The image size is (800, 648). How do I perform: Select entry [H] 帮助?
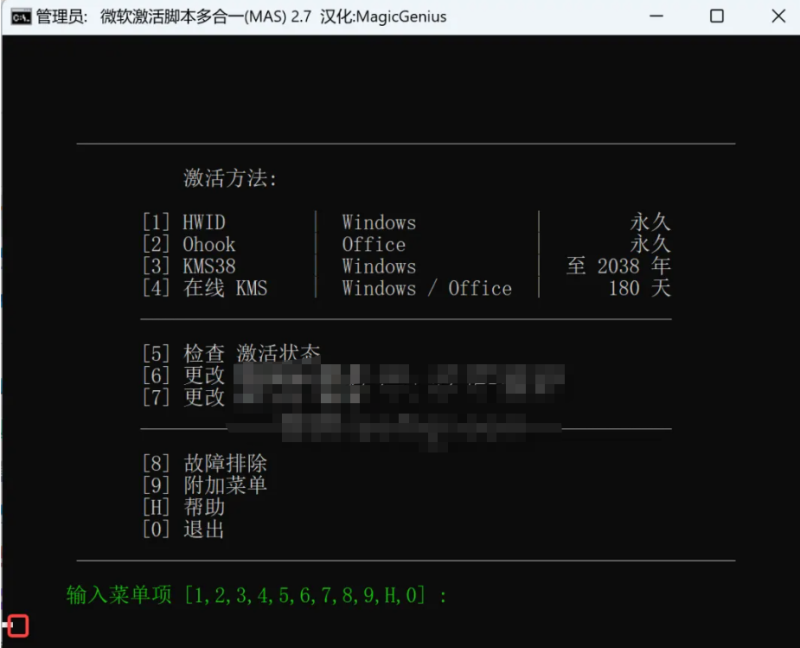tap(184, 507)
